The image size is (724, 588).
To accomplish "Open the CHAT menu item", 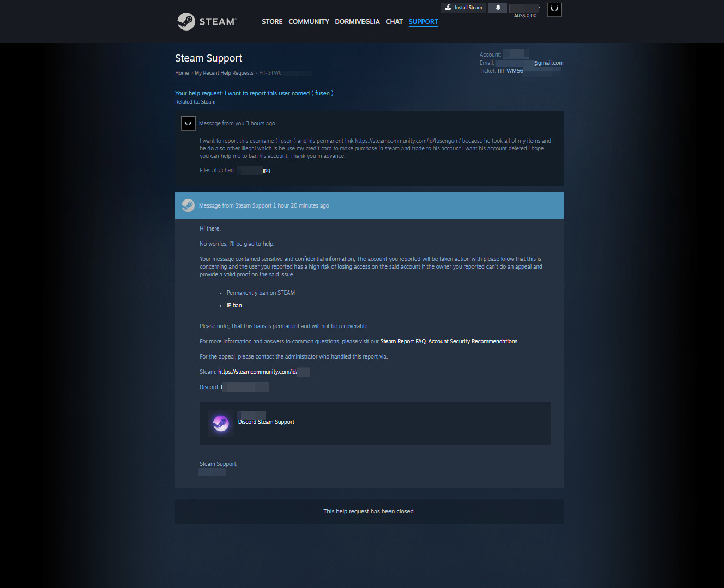I will (394, 22).
